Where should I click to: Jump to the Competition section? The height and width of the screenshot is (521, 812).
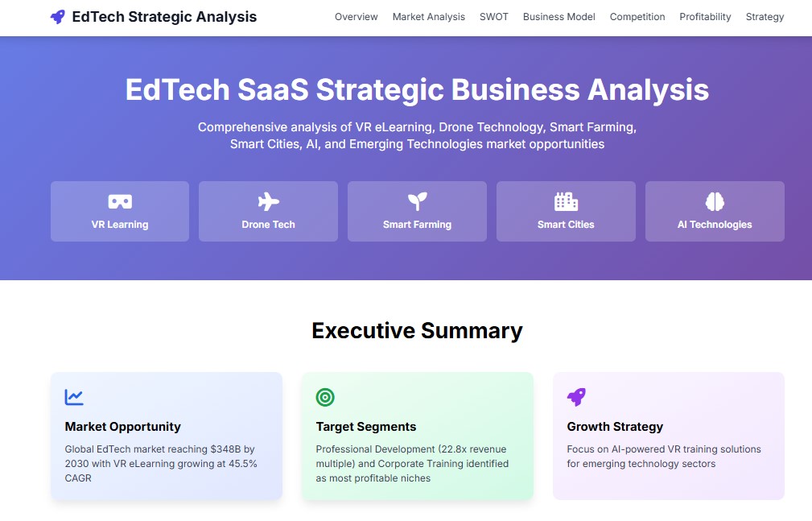pos(637,17)
